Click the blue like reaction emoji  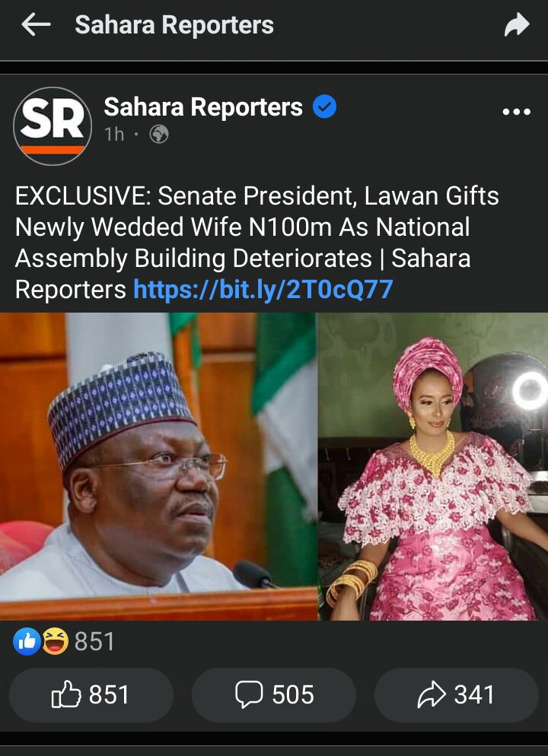(x=27, y=641)
